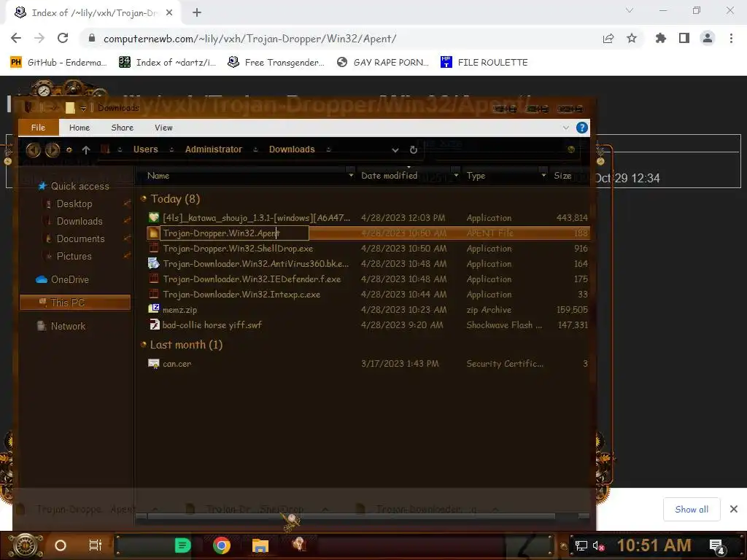Open the Chrome profile avatar
Viewport: 747px width, 560px height.
click(708, 38)
